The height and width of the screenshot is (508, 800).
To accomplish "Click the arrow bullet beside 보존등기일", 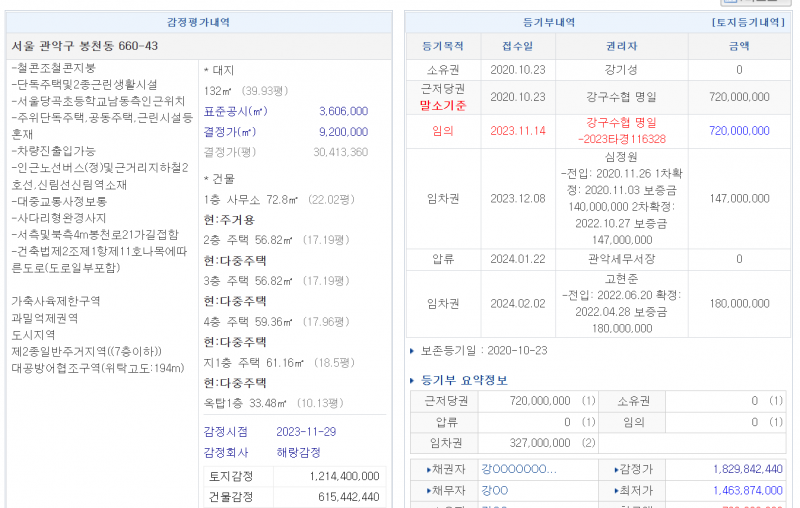I will 413,351.
